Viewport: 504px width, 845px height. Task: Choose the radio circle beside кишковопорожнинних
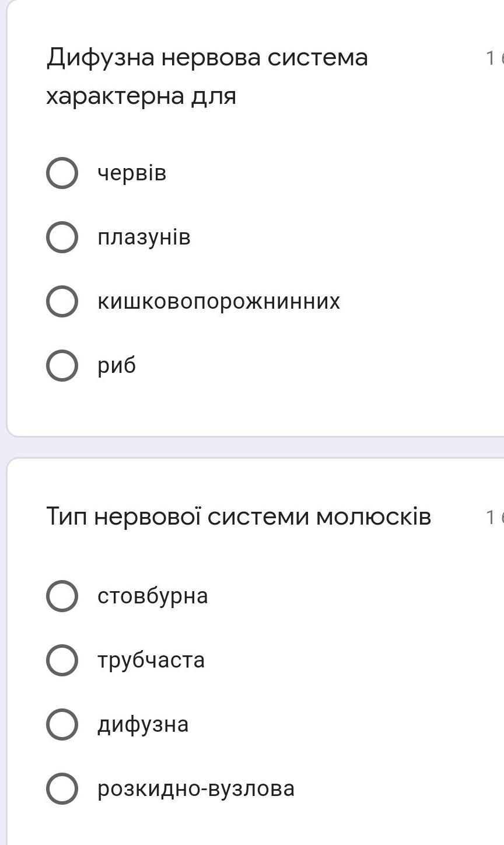62,302
